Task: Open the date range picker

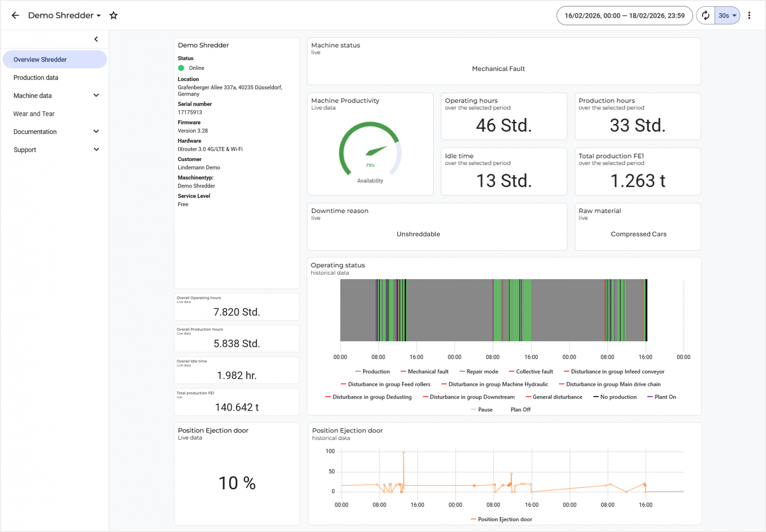Action: click(624, 15)
